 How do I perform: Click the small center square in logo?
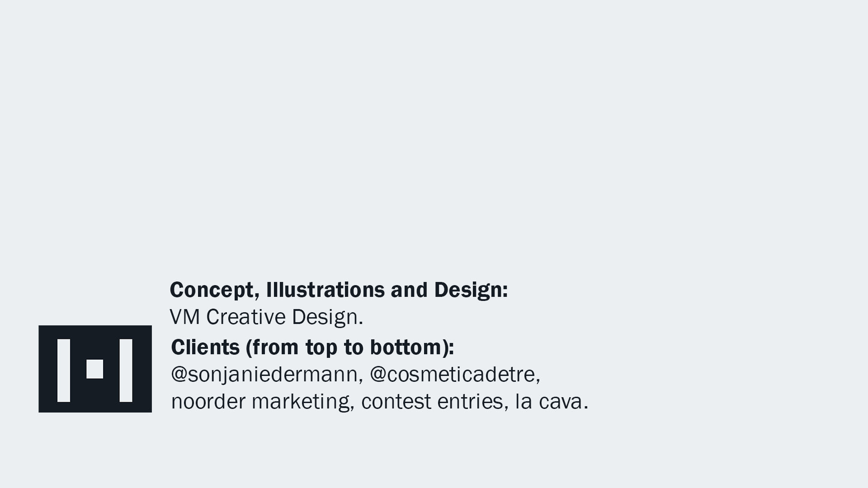coord(94,369)
